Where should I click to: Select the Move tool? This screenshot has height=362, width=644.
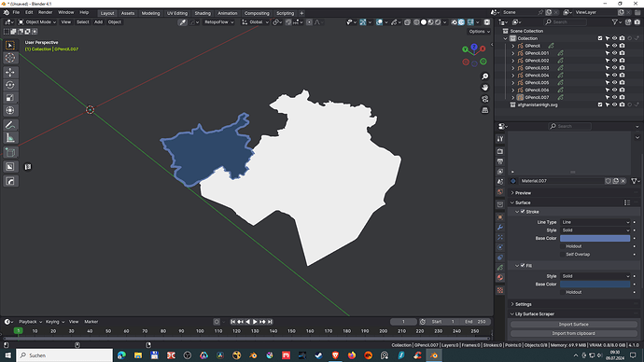[10, 72]
